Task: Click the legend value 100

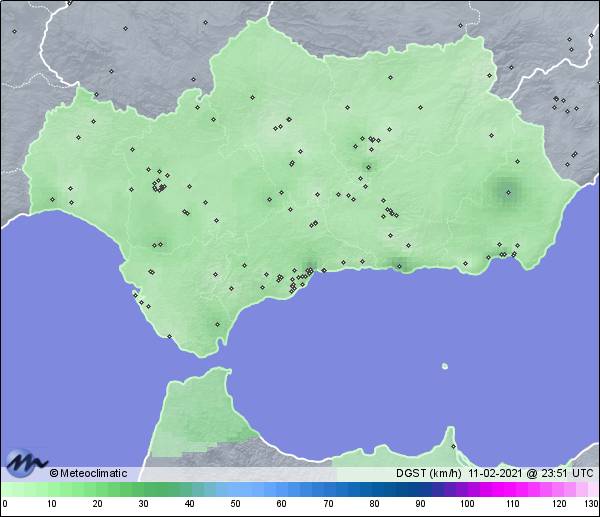Action: tap(467, 504)
